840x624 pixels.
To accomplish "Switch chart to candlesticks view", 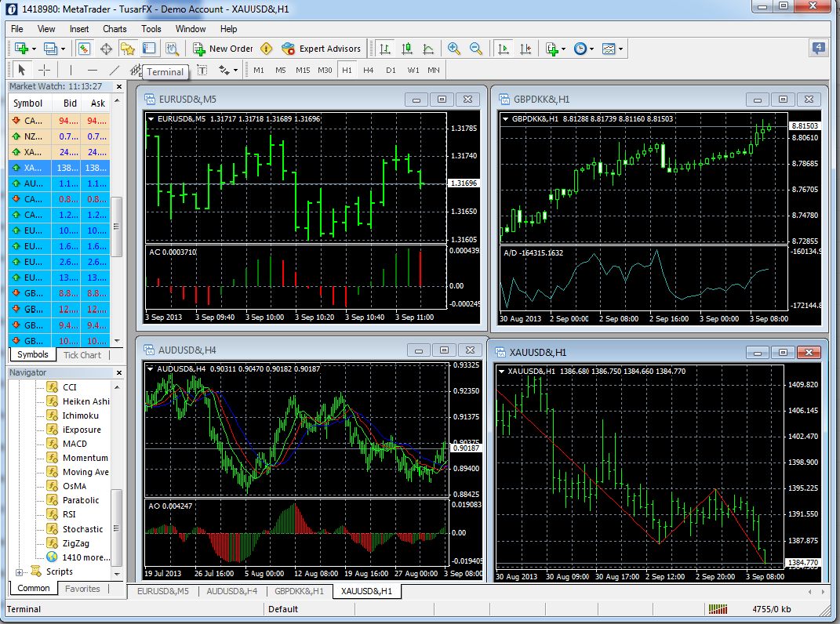I will 406,49.
